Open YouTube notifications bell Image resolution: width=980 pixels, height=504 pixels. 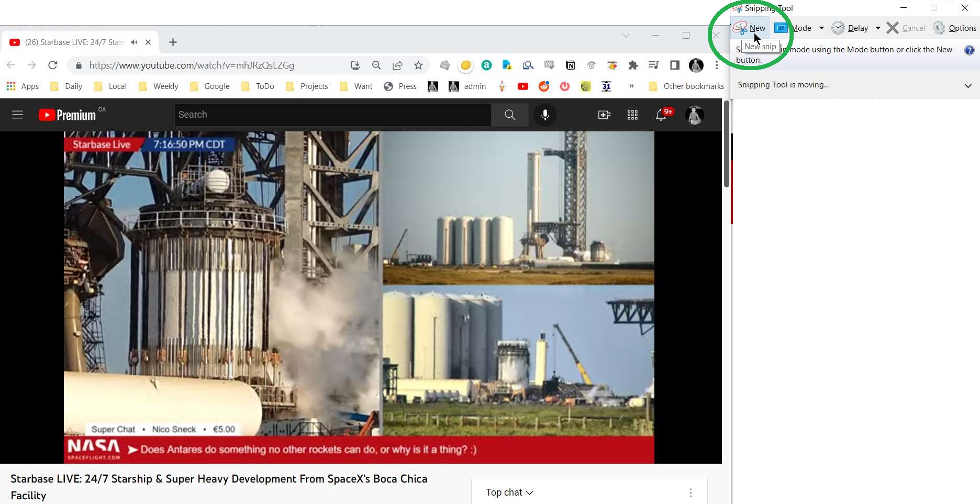(661, 115)
